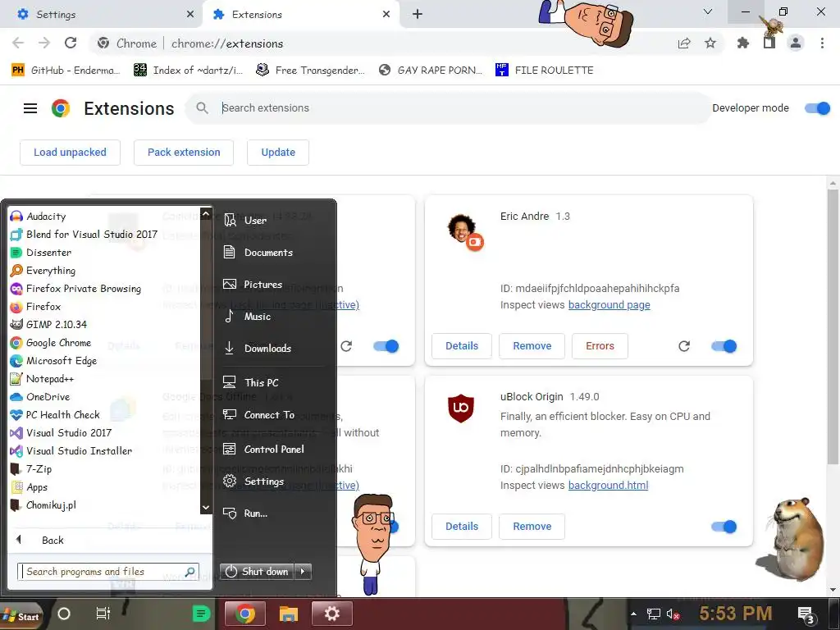840x630 pixels.
Task: Click the Shut down button
Action: click(x=258, y=572)
